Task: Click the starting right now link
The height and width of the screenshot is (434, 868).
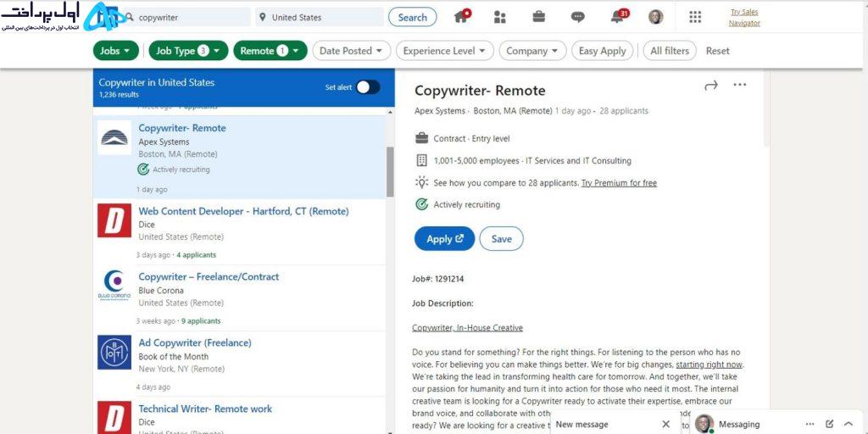Action: [709, 364]
